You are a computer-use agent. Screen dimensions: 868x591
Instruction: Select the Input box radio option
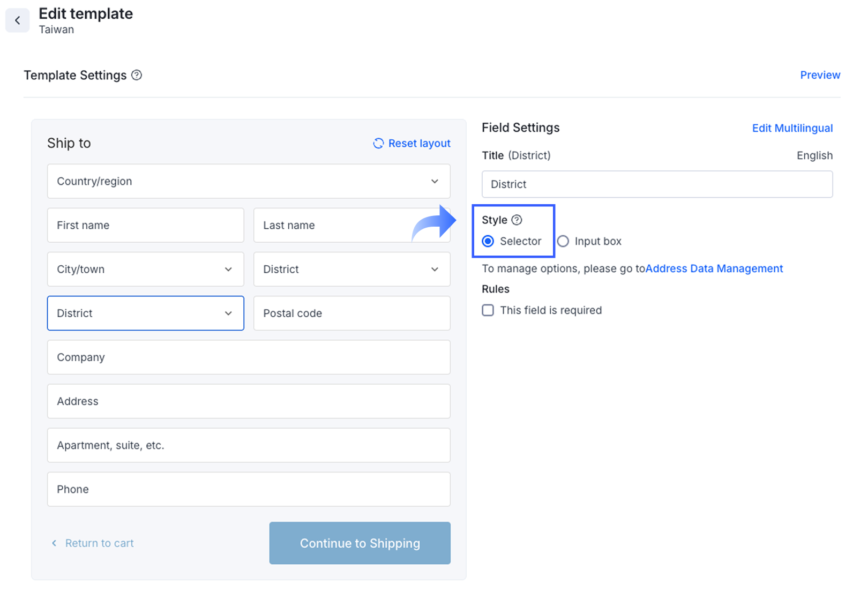pos(563,241)
